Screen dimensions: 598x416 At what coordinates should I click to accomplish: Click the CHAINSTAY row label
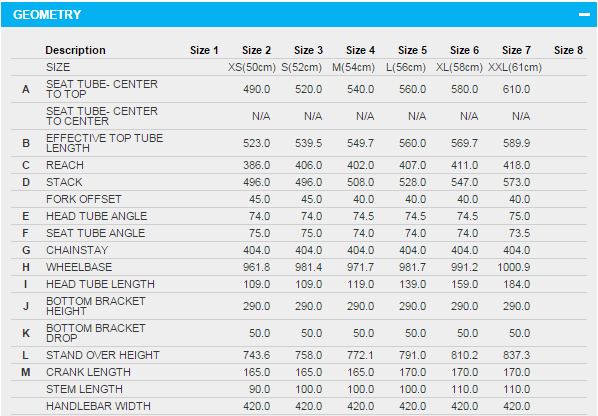[77, 250]
